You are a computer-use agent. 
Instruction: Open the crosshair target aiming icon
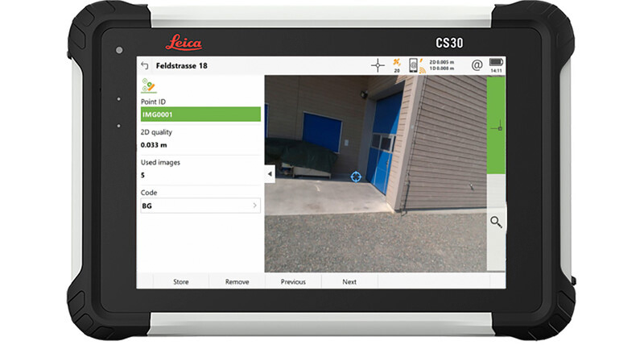[x=378, y=65]
